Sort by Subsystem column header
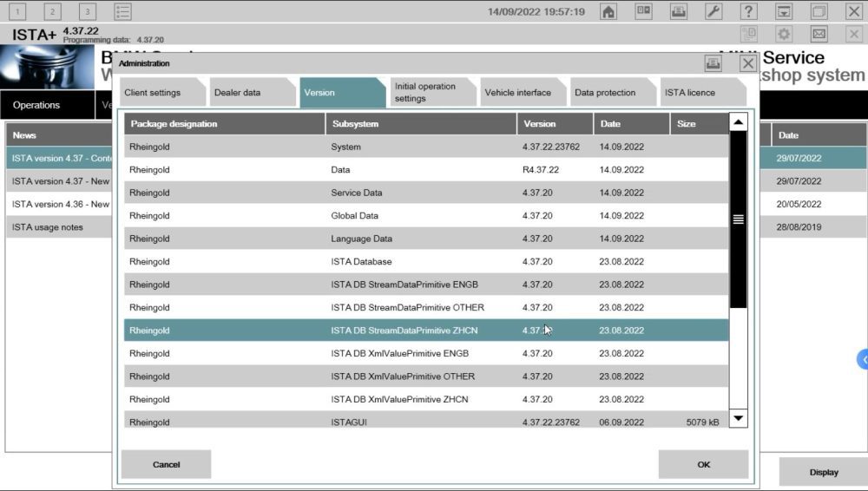Image resolution: width=868 pixels, height=491 pixels. point(421,124)
